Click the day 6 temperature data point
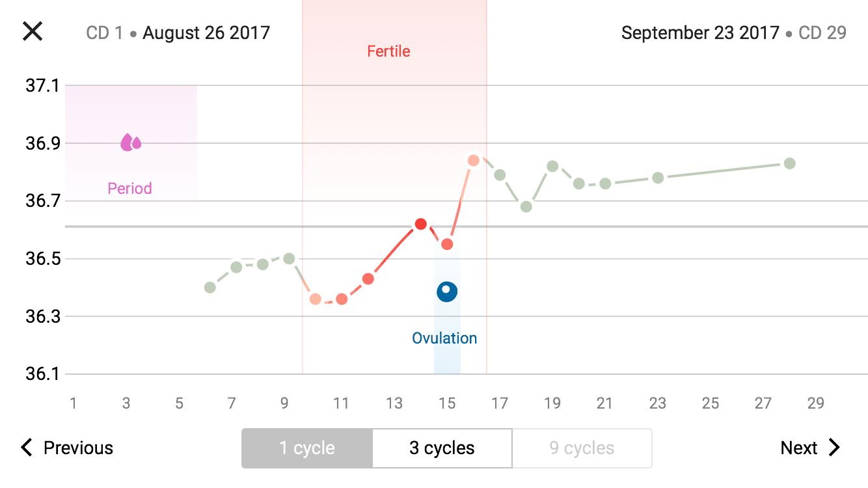 (210, 288)
